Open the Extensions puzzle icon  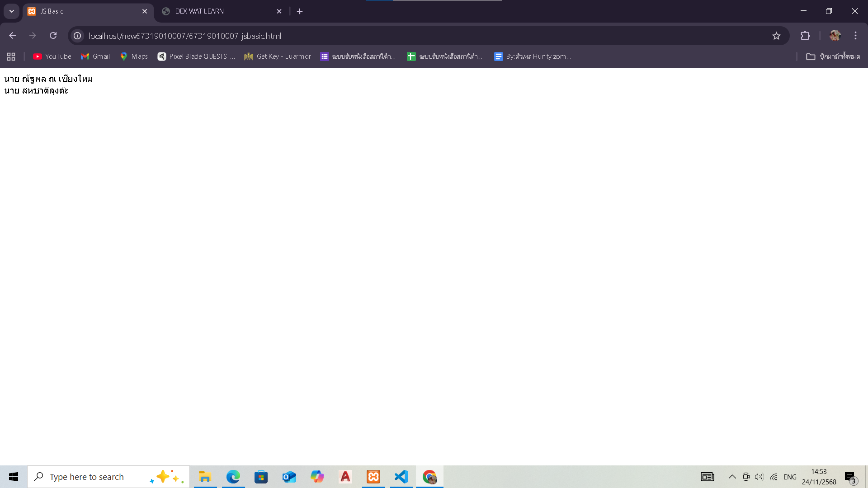coord(805,36)
